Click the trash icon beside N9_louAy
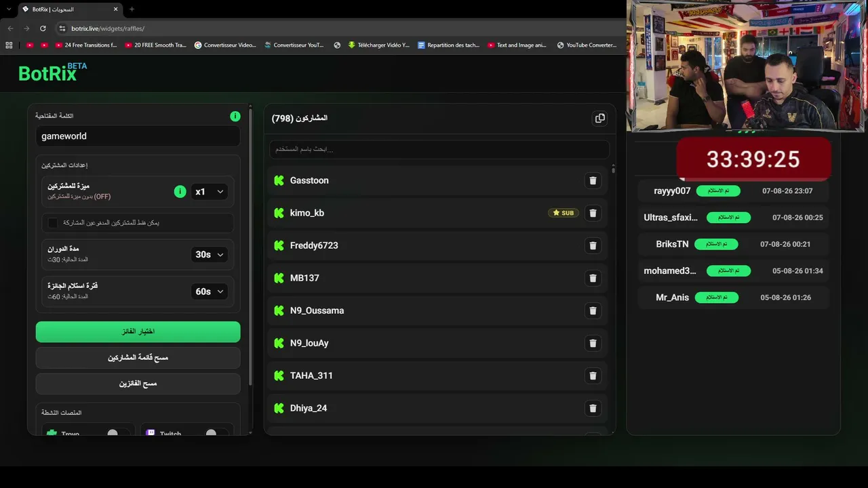This screenshot has height=488, width=868. (x=593, y=343)
